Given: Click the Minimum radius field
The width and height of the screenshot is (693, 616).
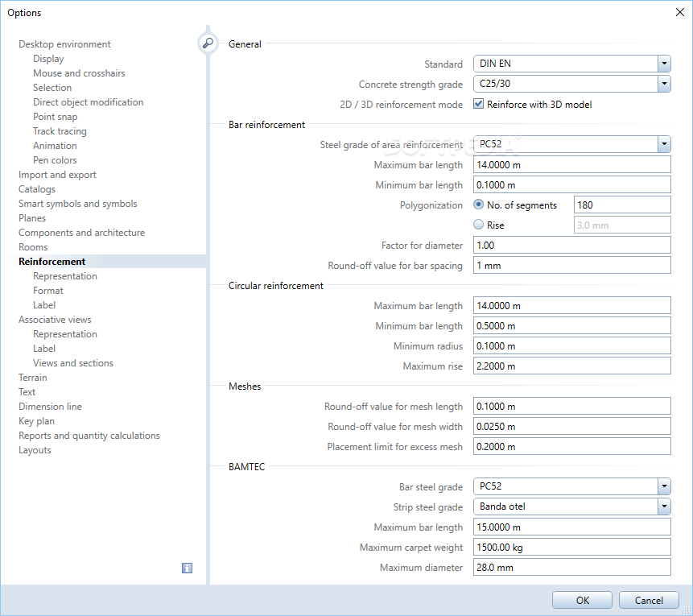Looking at the screenshot, I should pyautogui.click(x=572, y=345).
